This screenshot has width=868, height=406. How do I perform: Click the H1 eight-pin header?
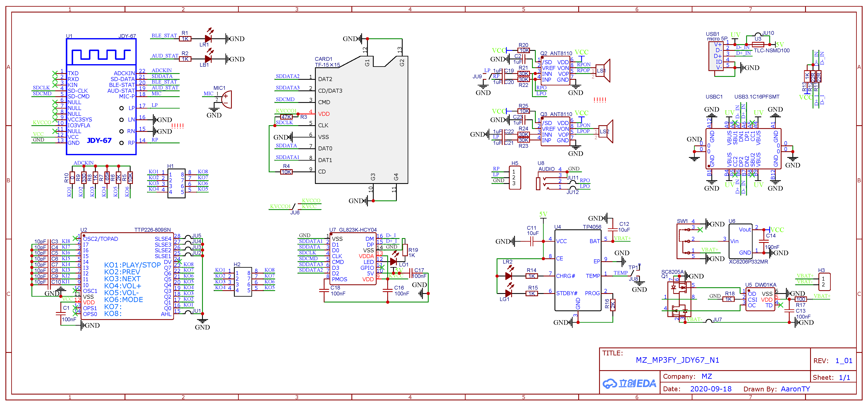[176, 183]
